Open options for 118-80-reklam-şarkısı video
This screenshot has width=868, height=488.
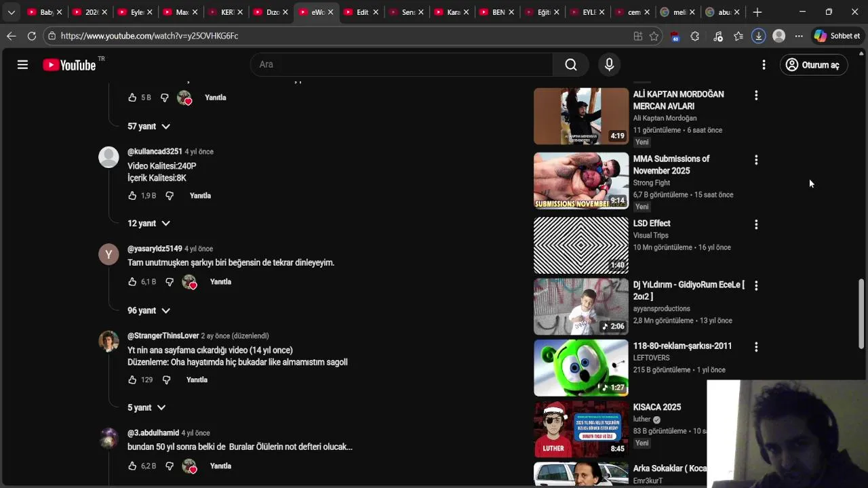(x=756, y=347)
